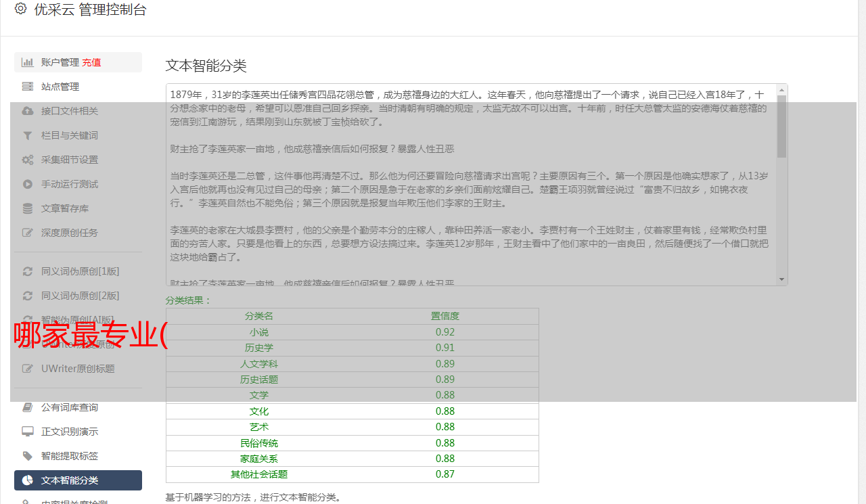Viewport: 866px width, 504px height.
Task: Click the play icon for 手动运行测试
Action: point(28,184)
